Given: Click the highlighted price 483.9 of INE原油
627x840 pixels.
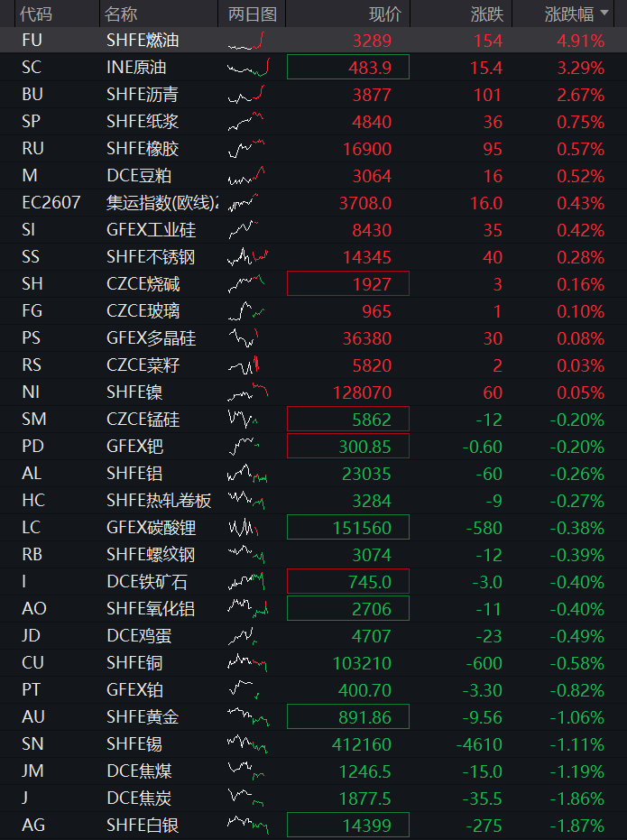Looking at the screenshot, I should pos(348,67).
